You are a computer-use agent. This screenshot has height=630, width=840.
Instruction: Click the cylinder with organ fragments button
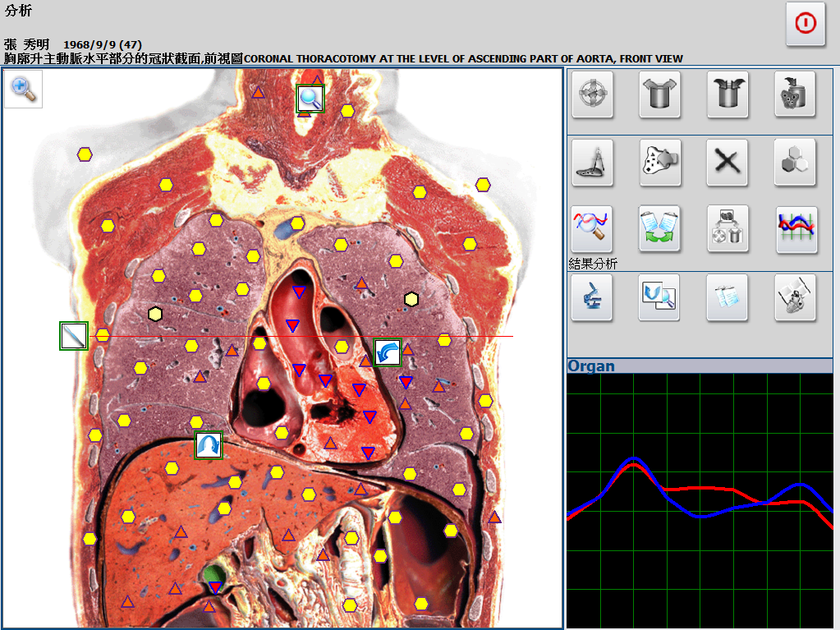pos(796,95)
